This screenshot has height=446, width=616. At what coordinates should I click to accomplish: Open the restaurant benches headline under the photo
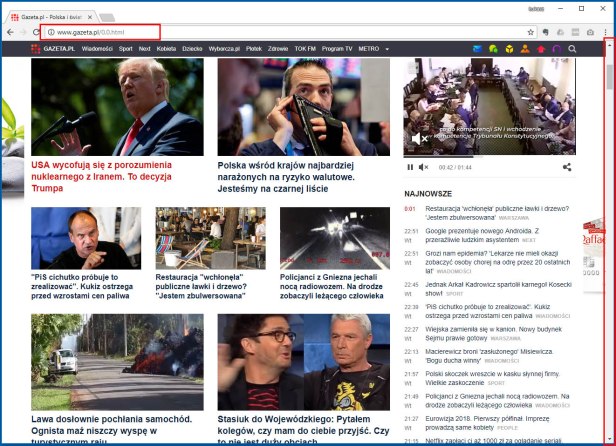point(201,286)
